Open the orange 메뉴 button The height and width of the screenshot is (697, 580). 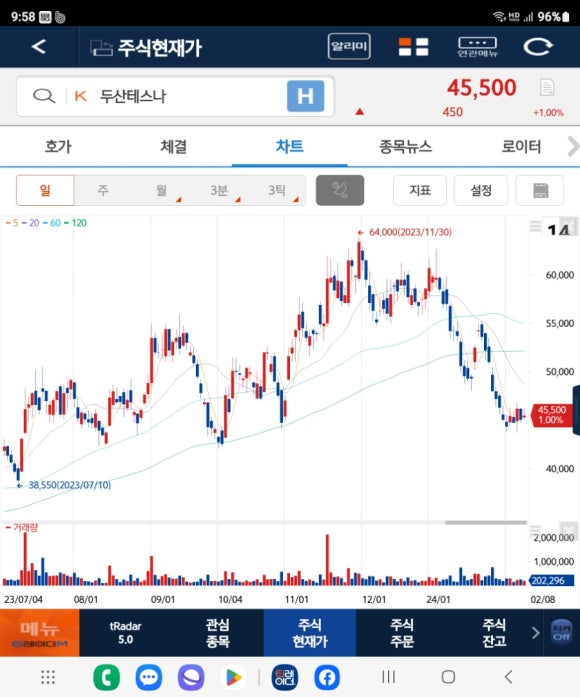pos(40,633)
